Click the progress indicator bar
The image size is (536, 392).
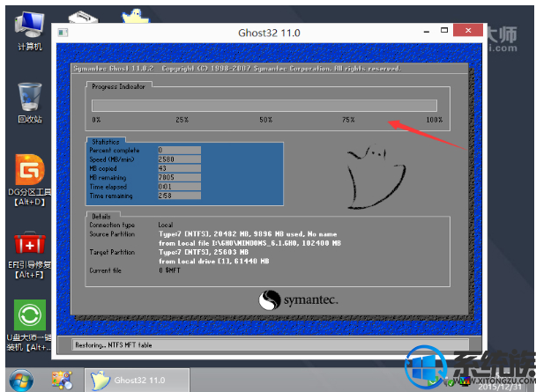pyautogui.click(x=264, y=106)
